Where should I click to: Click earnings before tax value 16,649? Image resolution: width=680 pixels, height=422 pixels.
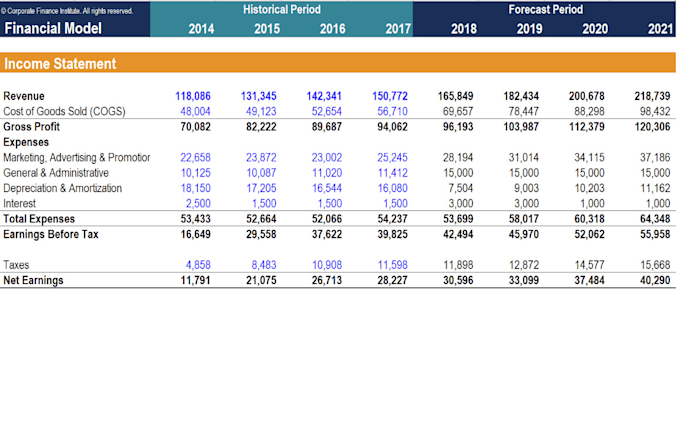[x=196, y=235]
